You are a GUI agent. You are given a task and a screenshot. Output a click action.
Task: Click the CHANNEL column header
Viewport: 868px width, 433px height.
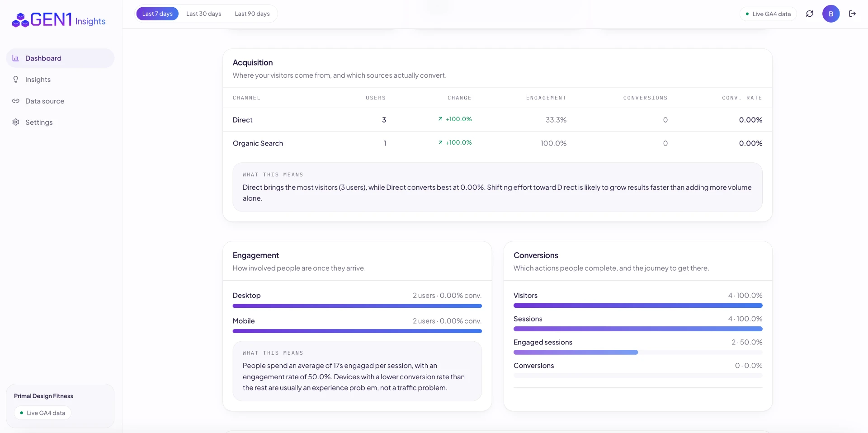246,98
